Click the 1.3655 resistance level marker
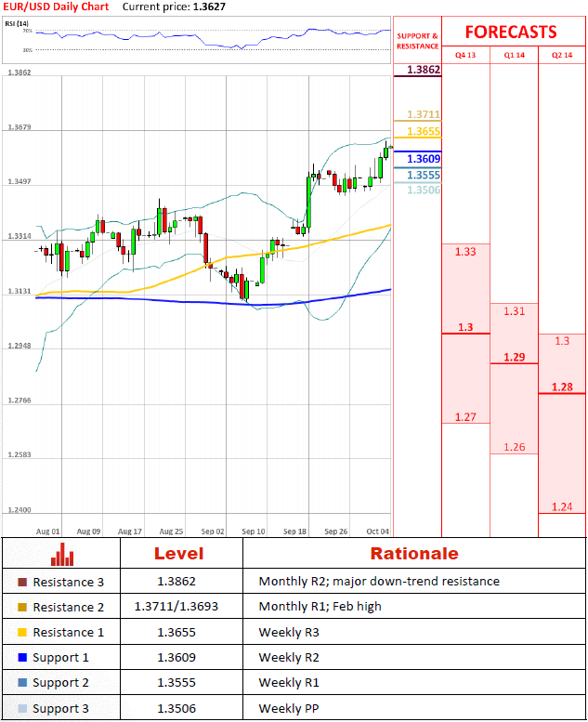 (x=424, y=131)
